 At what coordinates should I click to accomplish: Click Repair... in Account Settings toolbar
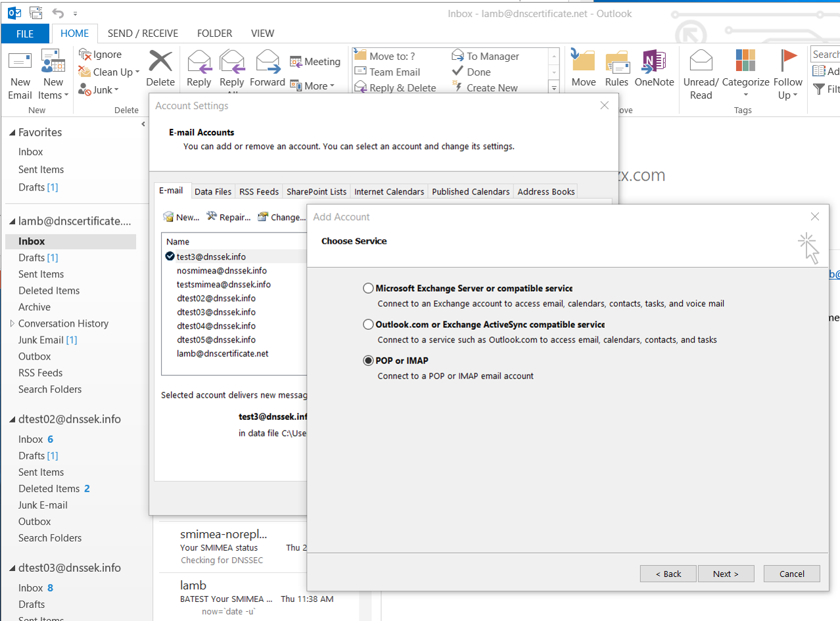pyautogui.click(x=228, y=217)
